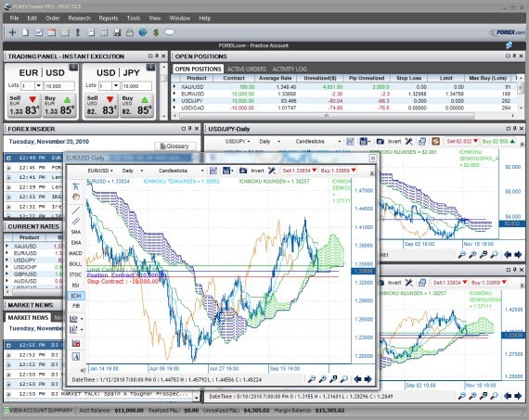Screen dimensions: 529x420
Task: Open EUR/USD symbol dropdown in front chart
Action: (x=100, y=171)
